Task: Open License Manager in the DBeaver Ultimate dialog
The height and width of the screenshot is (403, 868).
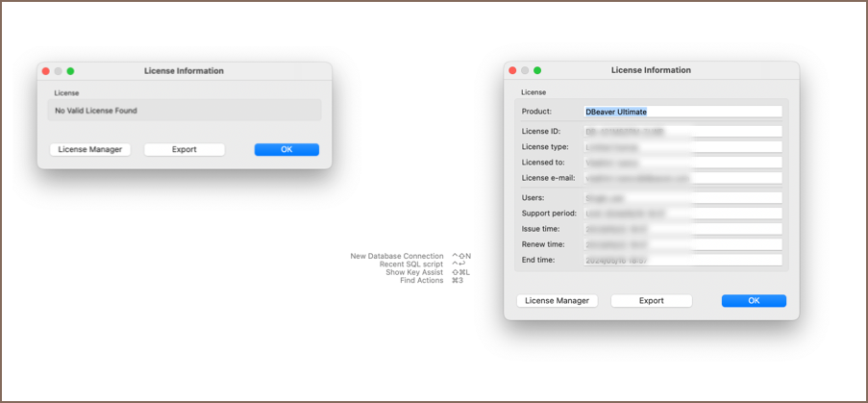Action: coord(558,301)
